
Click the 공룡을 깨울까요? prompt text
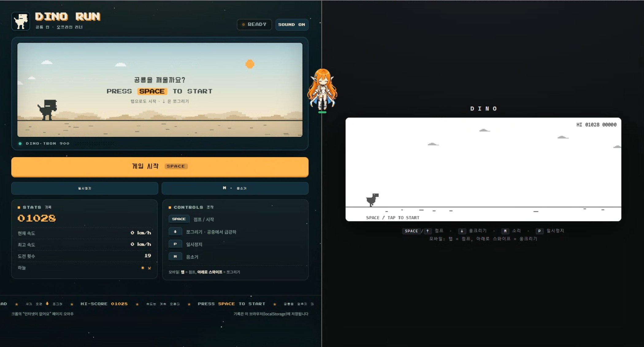coord(159,80)
